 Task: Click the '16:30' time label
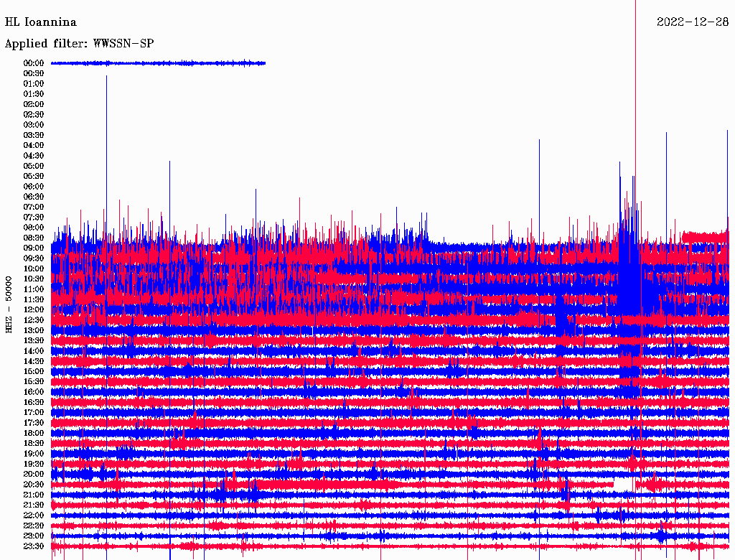point(34,403)
